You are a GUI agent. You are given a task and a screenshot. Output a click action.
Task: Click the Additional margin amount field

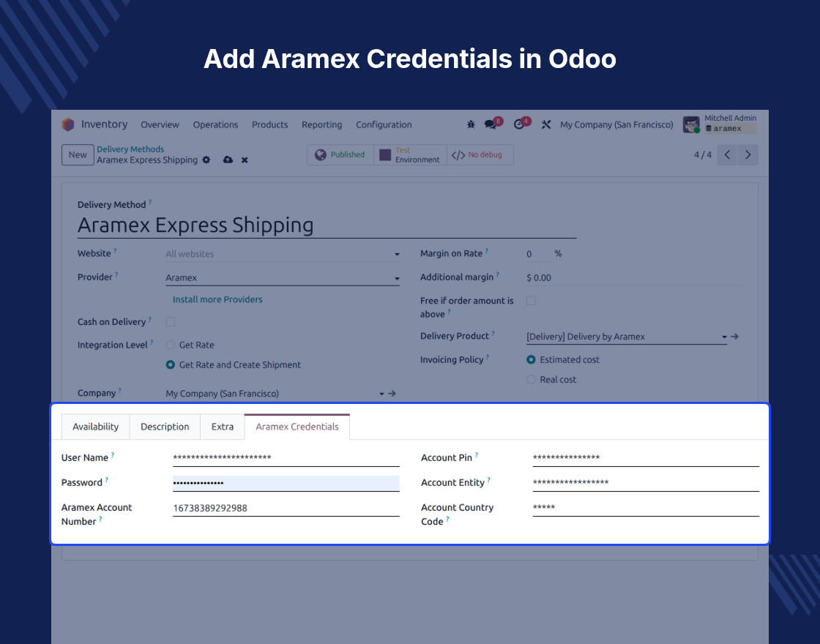tap(634, 277)
